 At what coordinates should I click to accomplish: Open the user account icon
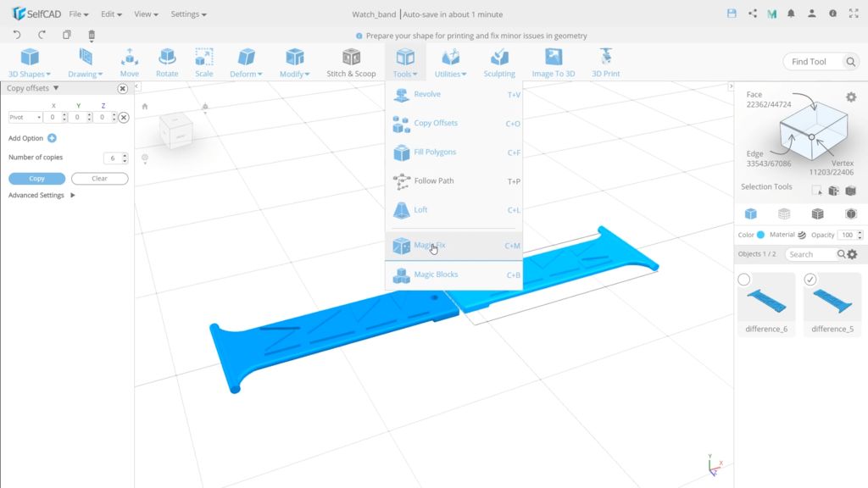pyautogui.click(x=811, y=14)
